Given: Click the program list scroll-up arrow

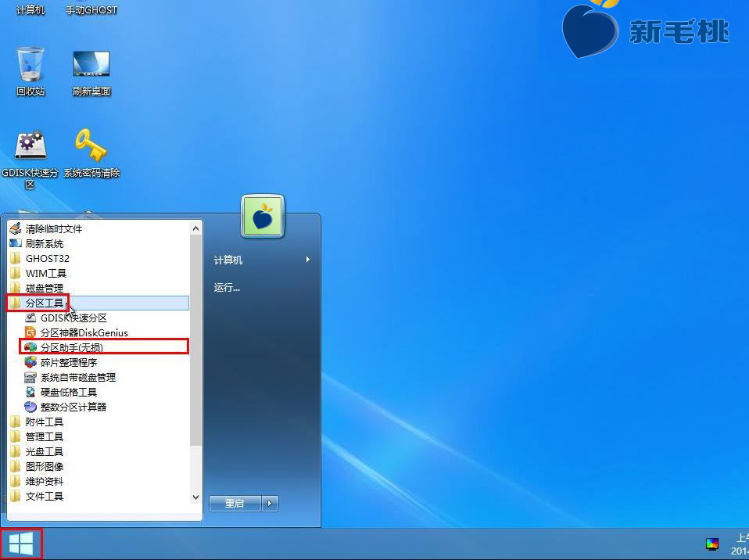Looking at the screenshot, I should pos(195,228).
